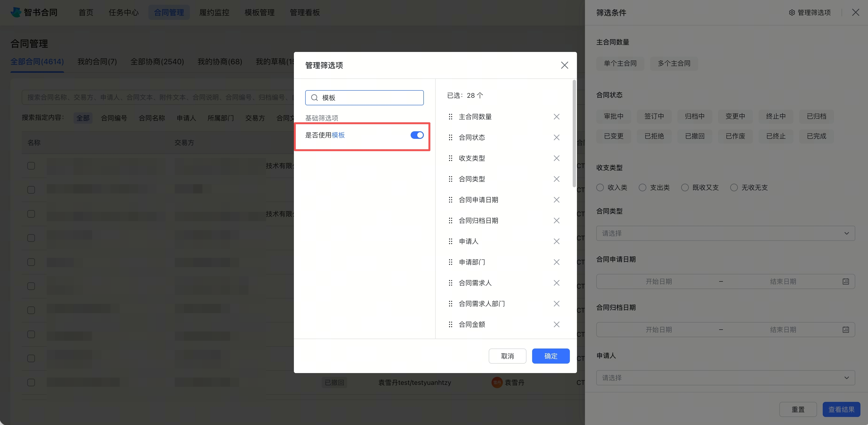Click drag handle icon for 合同需求人
The height and width of the screenshot is (425, 868).
451,283
